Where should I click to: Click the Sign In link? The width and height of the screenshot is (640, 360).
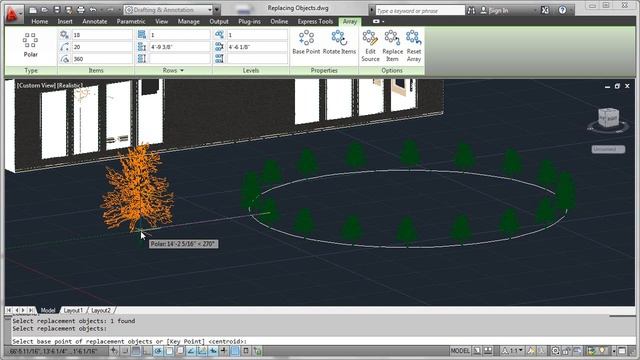click(498, 11)
